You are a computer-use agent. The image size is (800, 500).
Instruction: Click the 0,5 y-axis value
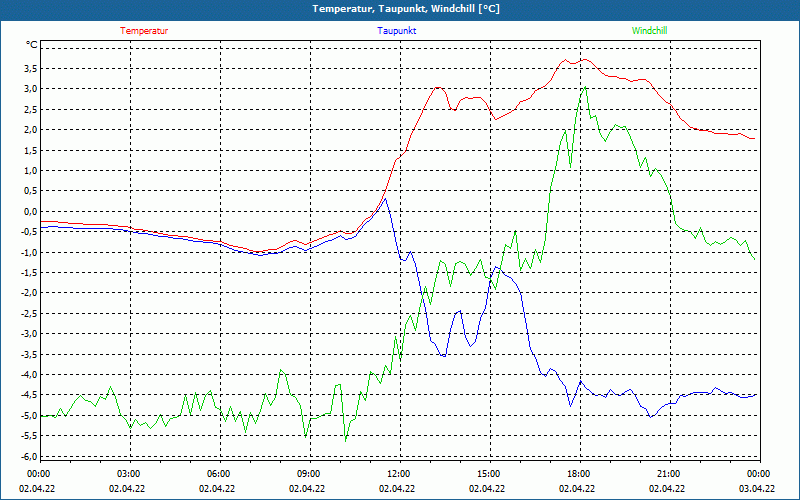coord(30,191)
